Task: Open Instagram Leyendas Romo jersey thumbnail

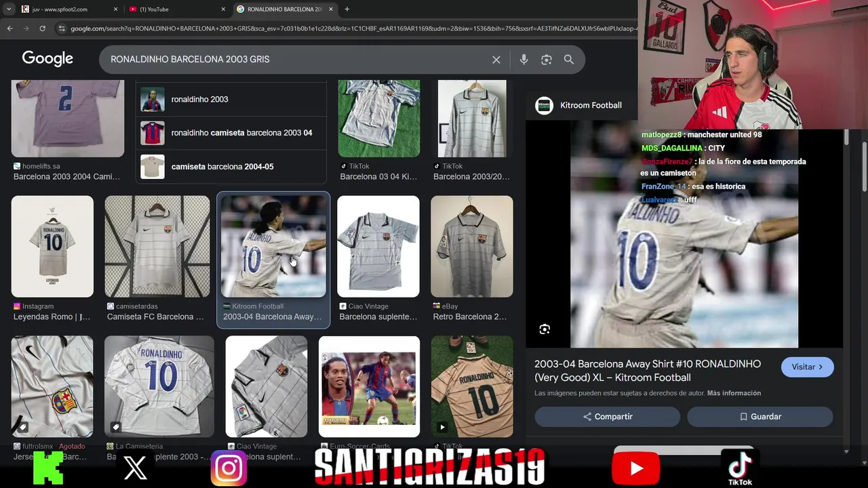Action: pyautogui.click(x=52, y=247)
